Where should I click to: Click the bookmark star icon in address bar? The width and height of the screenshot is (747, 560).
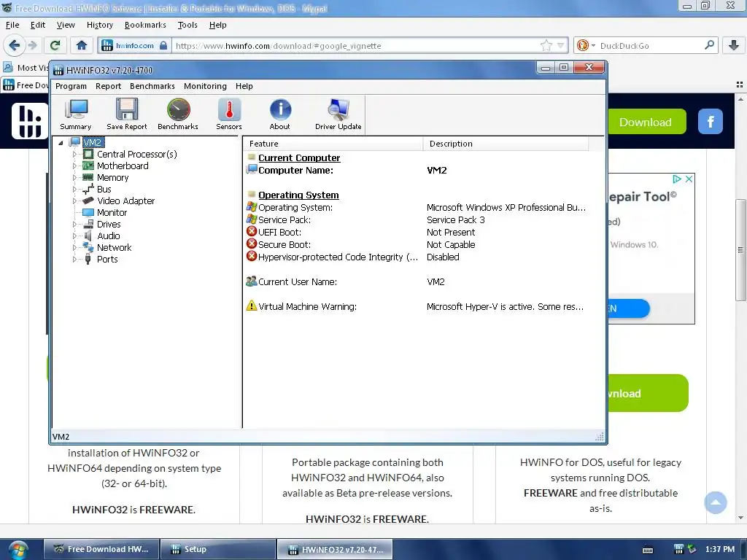(x=546, y=46)
